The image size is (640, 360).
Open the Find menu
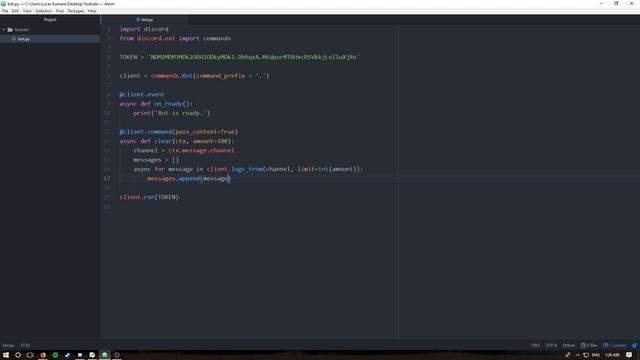60,11
